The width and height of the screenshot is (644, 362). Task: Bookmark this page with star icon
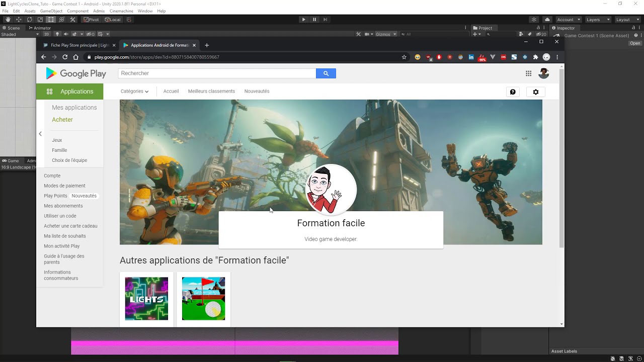[x=404, y=57]
